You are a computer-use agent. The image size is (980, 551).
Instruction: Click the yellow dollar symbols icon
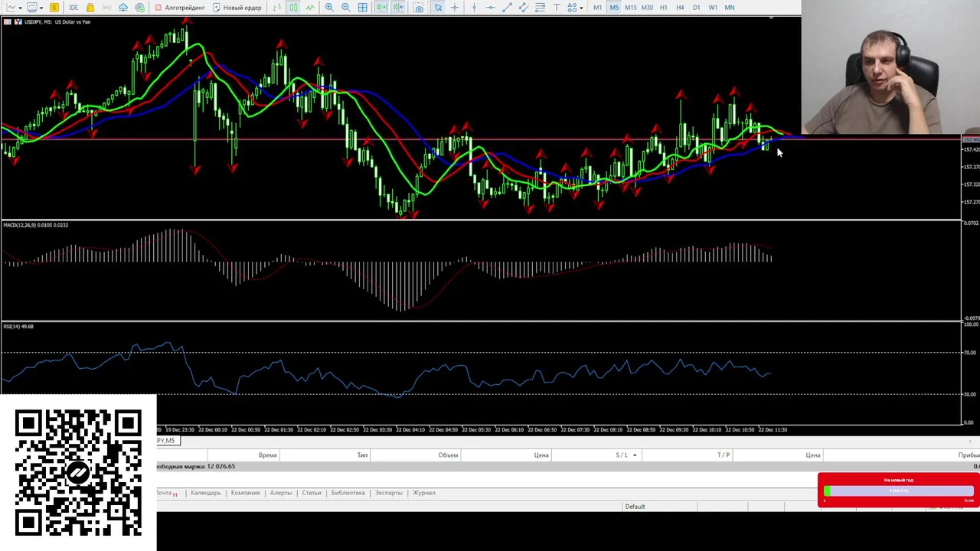pos(54,8)
